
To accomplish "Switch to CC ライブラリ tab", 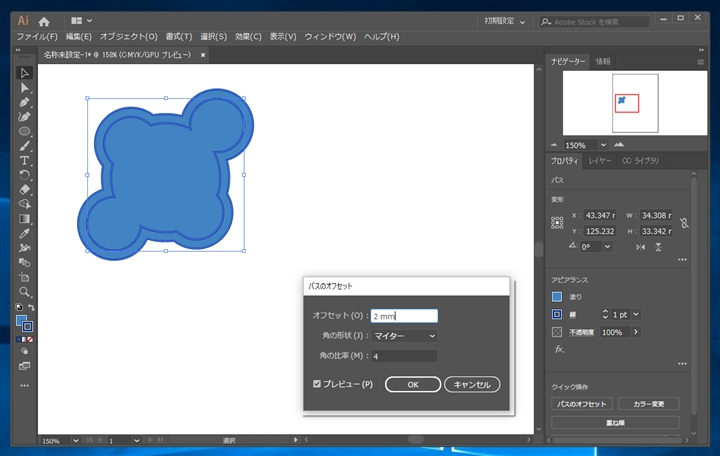I will [x=640, y=161].
